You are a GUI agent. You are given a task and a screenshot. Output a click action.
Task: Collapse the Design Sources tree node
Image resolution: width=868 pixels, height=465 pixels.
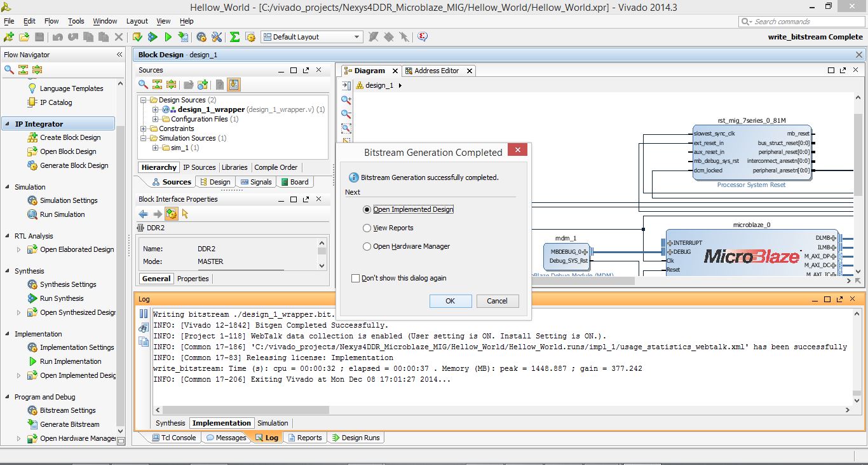tap(144, 100)
